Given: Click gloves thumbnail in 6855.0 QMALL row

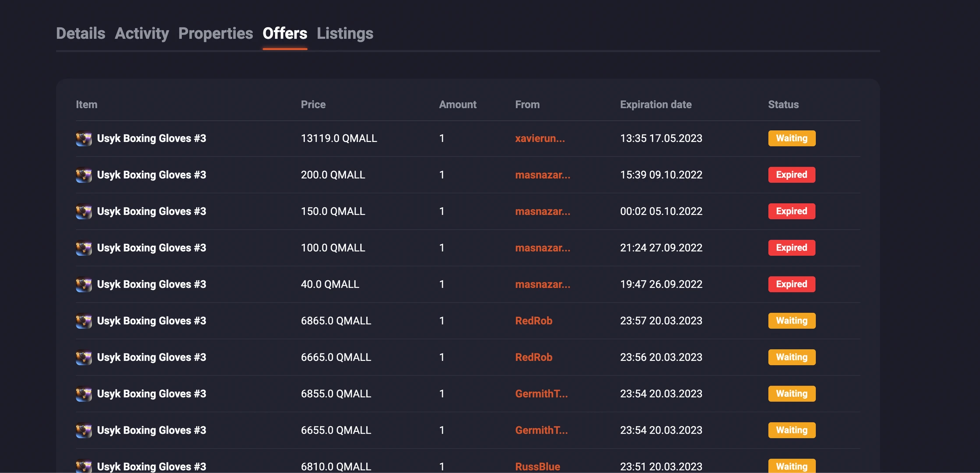Looking at the screenshot, I should coord(84,394).
